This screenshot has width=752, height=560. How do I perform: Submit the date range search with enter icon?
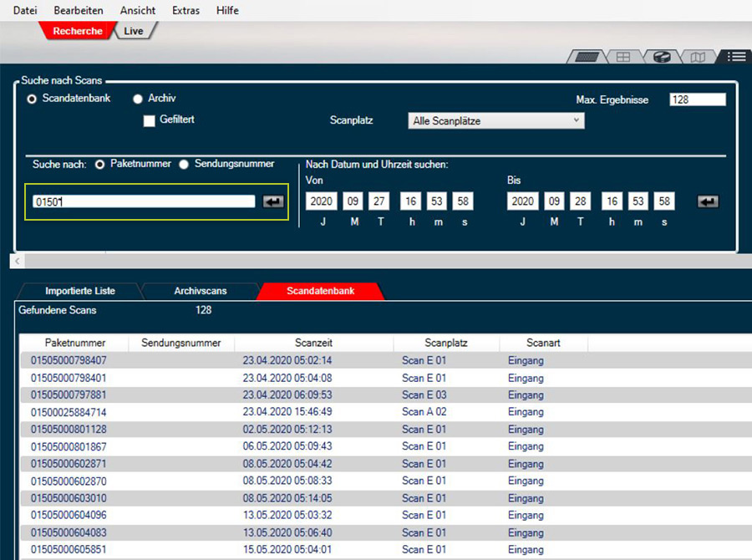pos(708,201)
